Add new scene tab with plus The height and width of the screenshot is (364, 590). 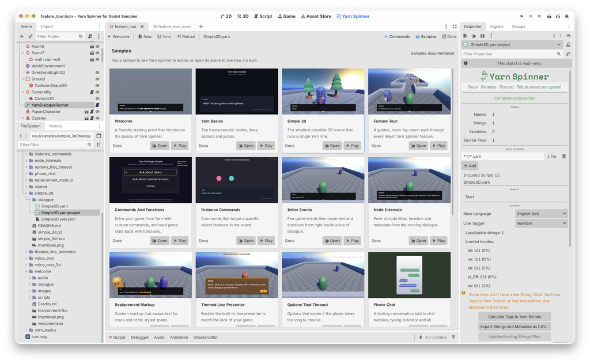(x=201, y=26)
